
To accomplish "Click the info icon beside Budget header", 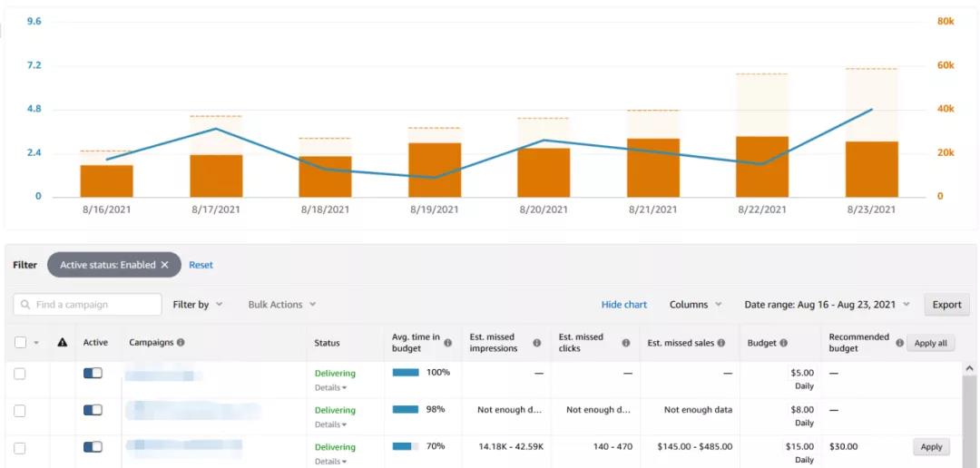I will click(x=783, y=343).
